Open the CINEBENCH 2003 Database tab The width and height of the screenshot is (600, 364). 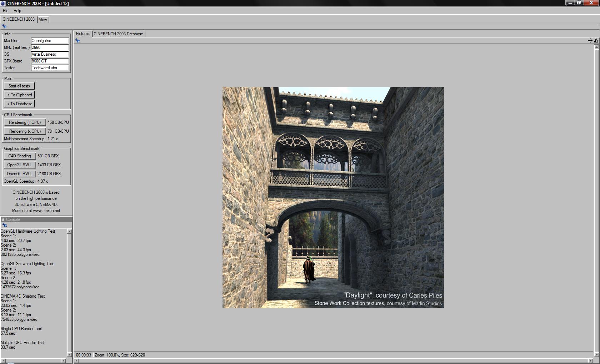(118, 34)
